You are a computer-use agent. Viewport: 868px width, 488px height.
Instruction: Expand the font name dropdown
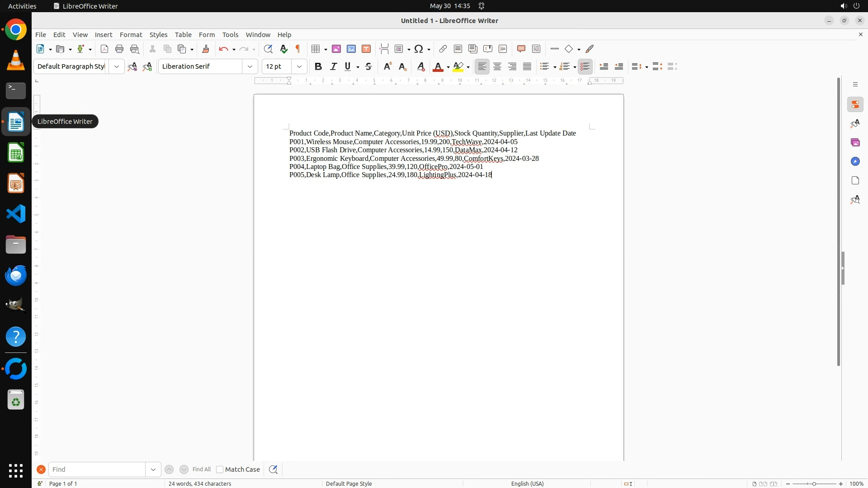[x=250, y=66]
